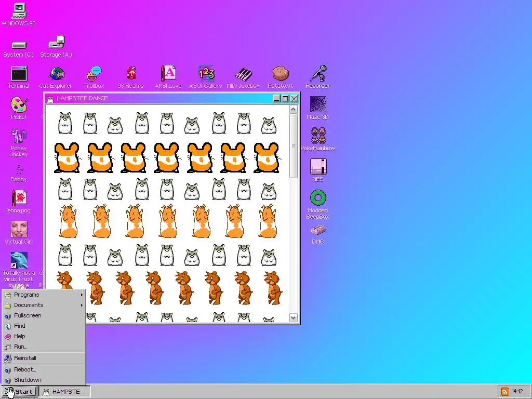This screenshot has width=532, height=399.
Task: Select Fullscreen from the Start menu
Action: (x=44, y=315)
